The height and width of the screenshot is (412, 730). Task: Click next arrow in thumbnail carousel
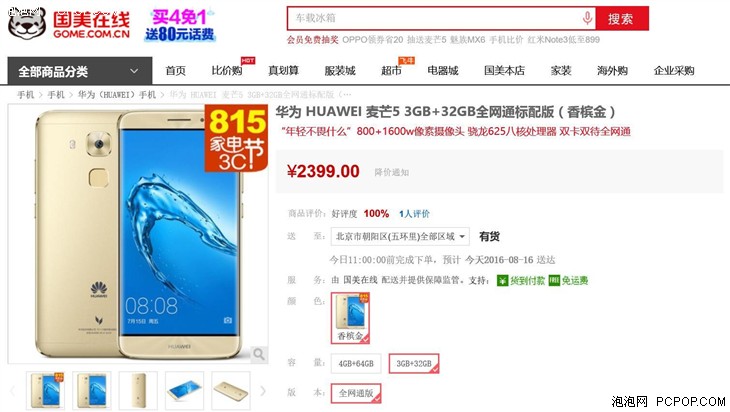click(x=263, y=391)
